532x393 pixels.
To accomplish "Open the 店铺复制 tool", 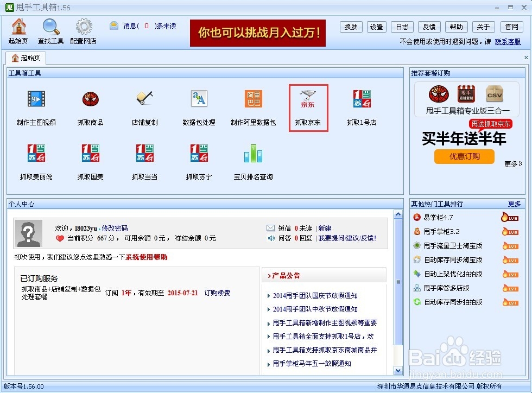I will [144, 108].
